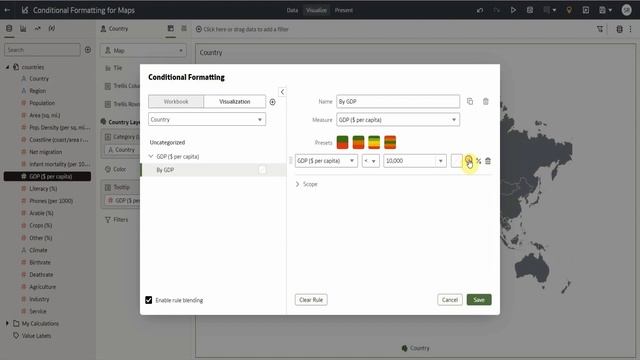Open the canvas filter bar menu icon

tap(600, 29)
